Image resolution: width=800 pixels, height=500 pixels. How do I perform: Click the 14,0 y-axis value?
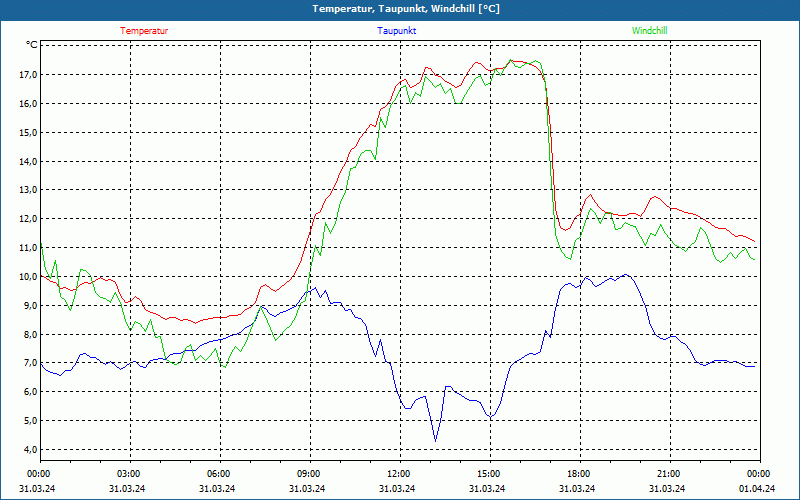pos(29,161)
